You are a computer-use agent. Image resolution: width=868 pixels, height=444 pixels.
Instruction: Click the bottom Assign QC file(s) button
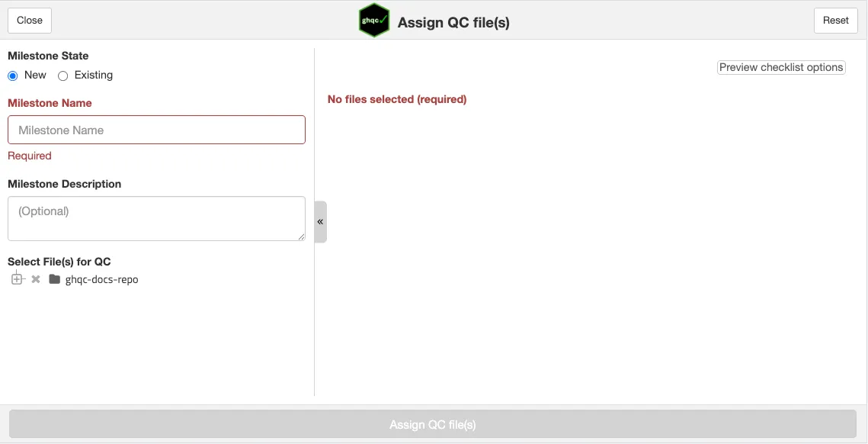point(433,424)
